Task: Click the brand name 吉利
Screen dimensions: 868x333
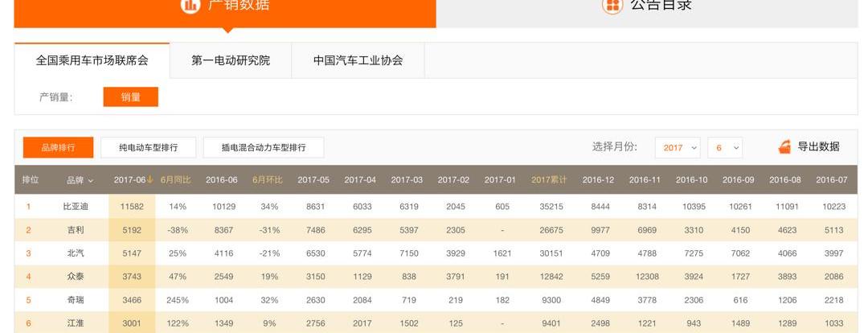Action: click(x=76, y=230)
